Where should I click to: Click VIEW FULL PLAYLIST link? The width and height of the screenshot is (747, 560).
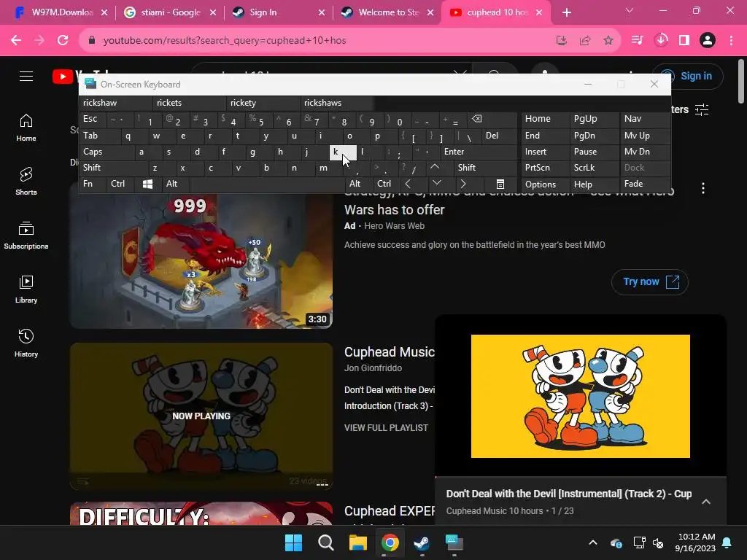coord(386,427)
